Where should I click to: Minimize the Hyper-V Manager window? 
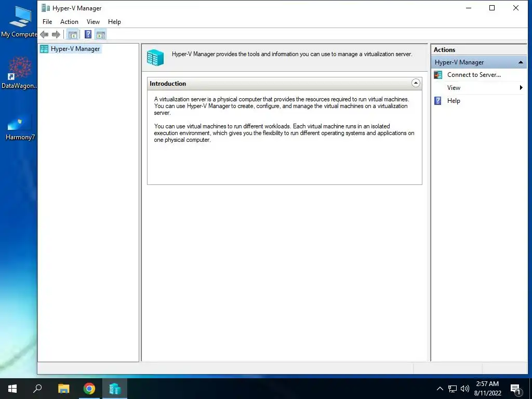(x=469, y=8)
